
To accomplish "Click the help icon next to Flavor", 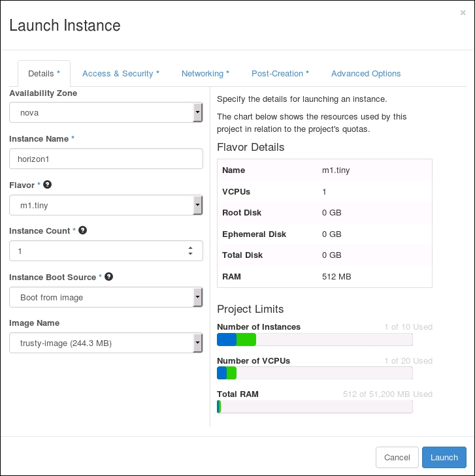I will tap(48, 185).
